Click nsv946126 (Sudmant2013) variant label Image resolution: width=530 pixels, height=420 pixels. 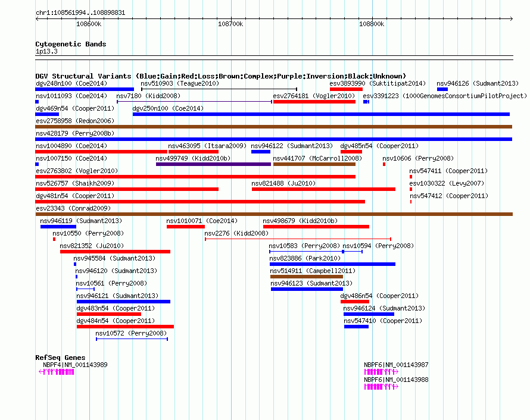tap(477, 83)
